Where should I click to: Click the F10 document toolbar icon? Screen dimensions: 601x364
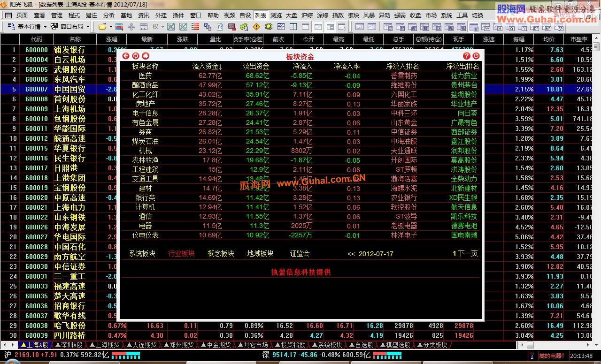pyautogui.click(x=220, y=27)
